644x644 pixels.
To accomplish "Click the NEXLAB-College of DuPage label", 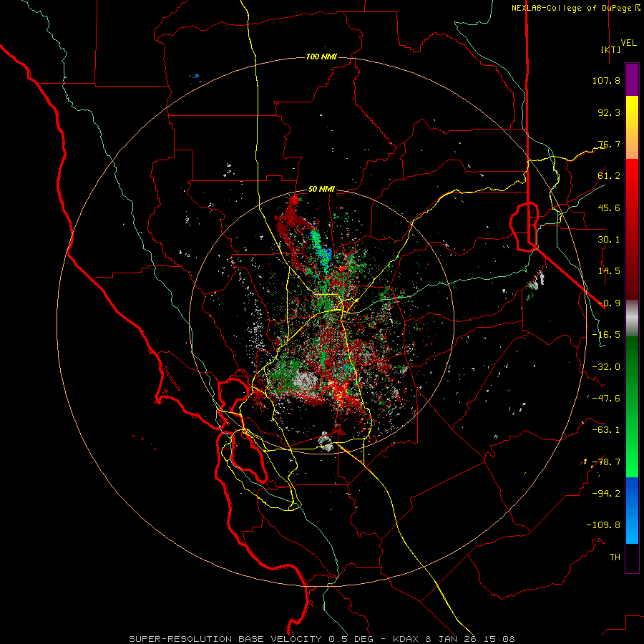I will tap(571, 8).
